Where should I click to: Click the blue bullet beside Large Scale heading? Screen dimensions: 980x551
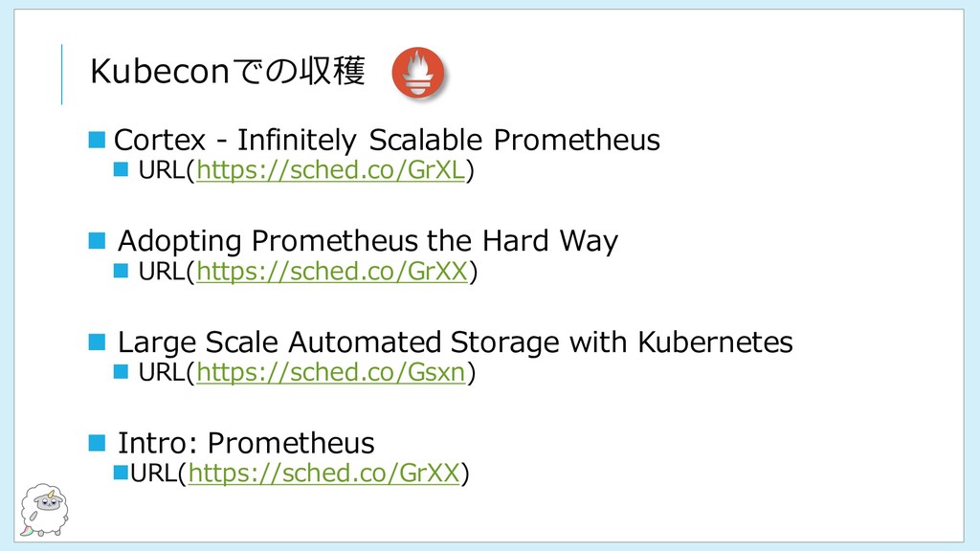click(x=97, y=342)
